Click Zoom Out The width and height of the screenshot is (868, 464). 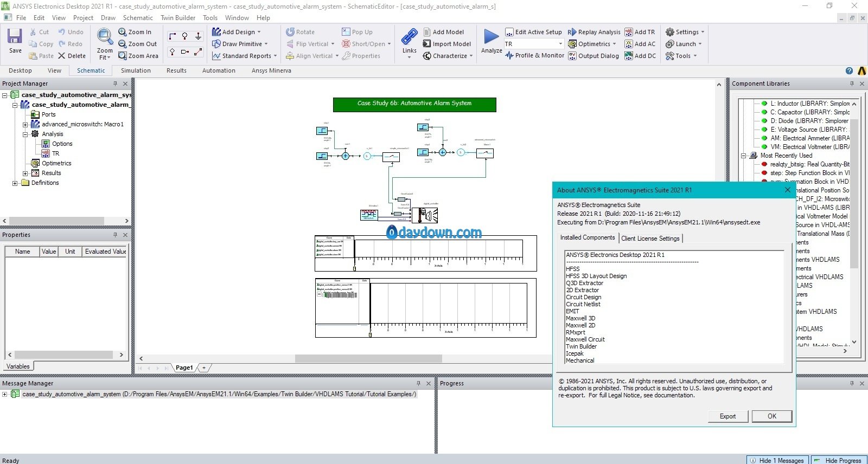click(x=138, y=44)
